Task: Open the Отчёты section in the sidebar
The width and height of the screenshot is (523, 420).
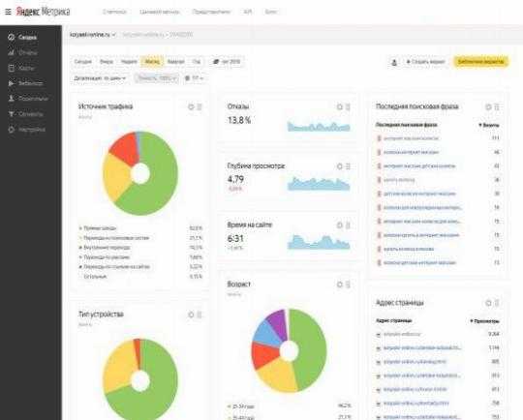Action: point(22,52)
